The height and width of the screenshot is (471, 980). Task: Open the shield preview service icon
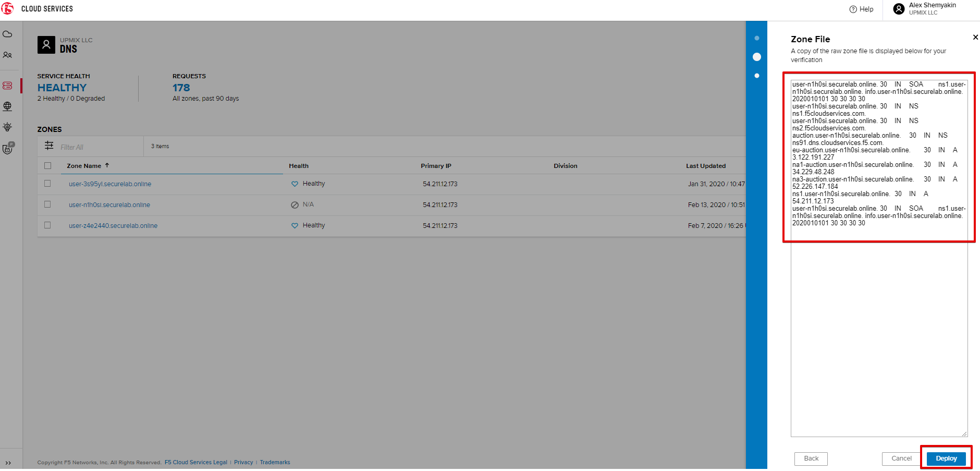(x=8, y=149)
